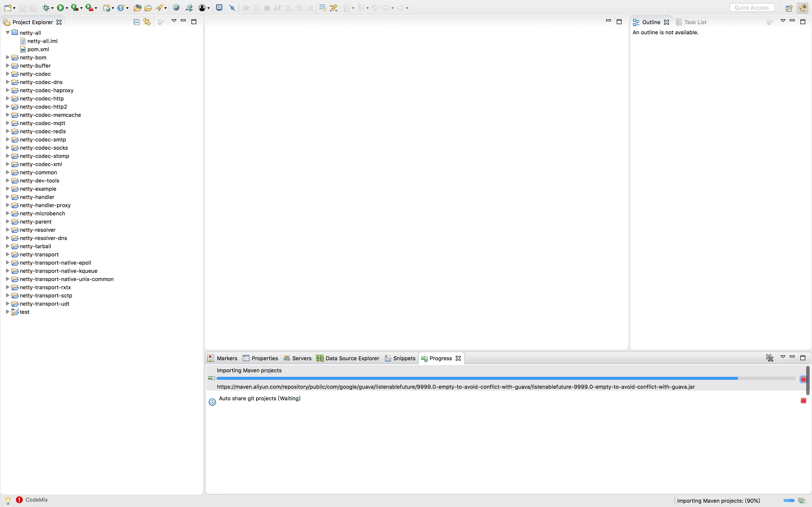The image size is (812, 507).
Task: Click Collapse All in Project Explorer
Action: pyautogui.click(x=136, y=22)
